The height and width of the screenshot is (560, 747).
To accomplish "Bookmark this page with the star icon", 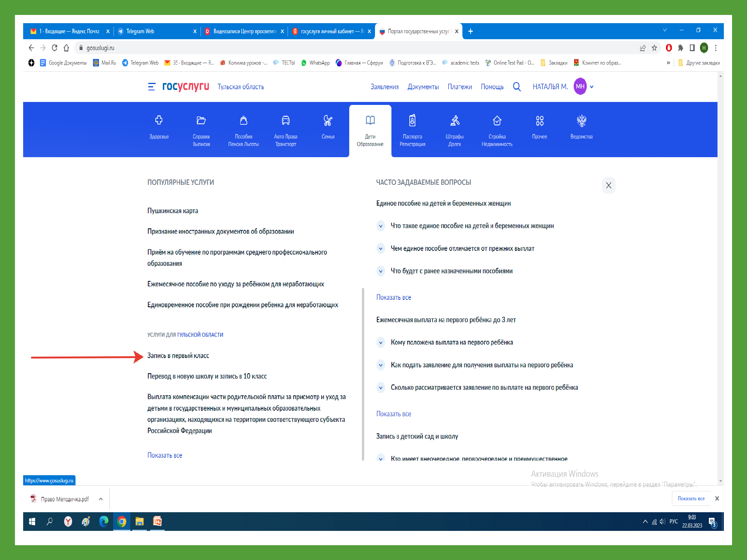I will [654, 48].
